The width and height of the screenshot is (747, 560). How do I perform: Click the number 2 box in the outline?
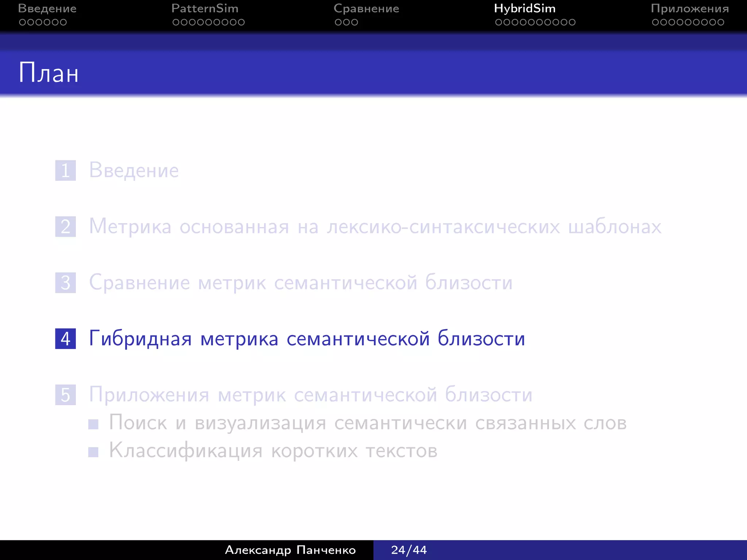[x=66, y=226]
